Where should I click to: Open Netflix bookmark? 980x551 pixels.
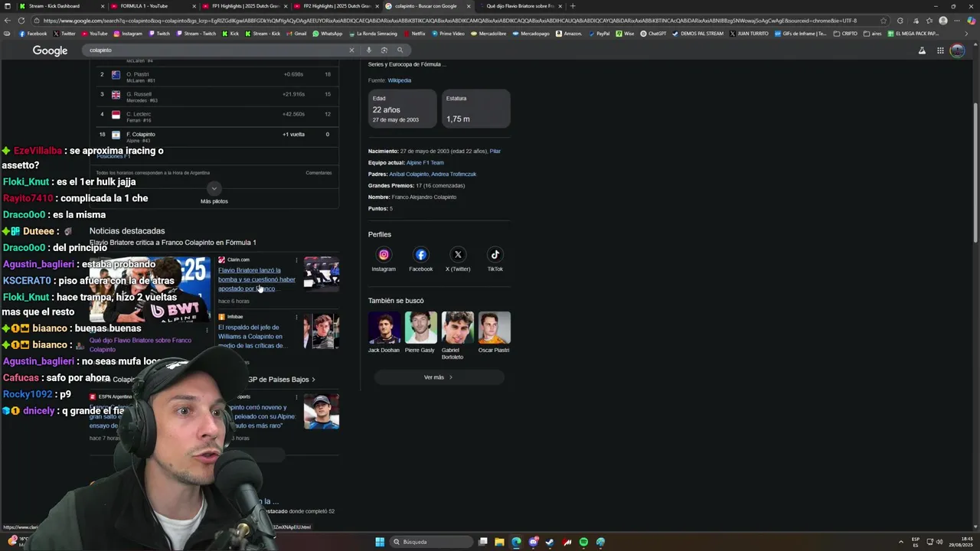(414, 34)
